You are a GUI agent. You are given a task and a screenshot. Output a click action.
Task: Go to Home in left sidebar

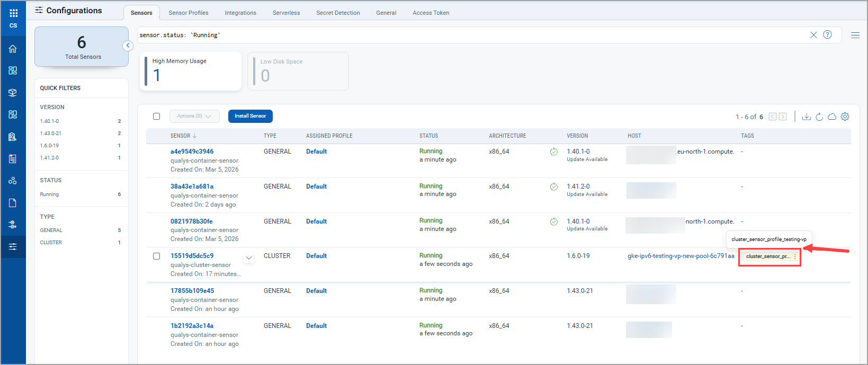(x=13, y=49)
